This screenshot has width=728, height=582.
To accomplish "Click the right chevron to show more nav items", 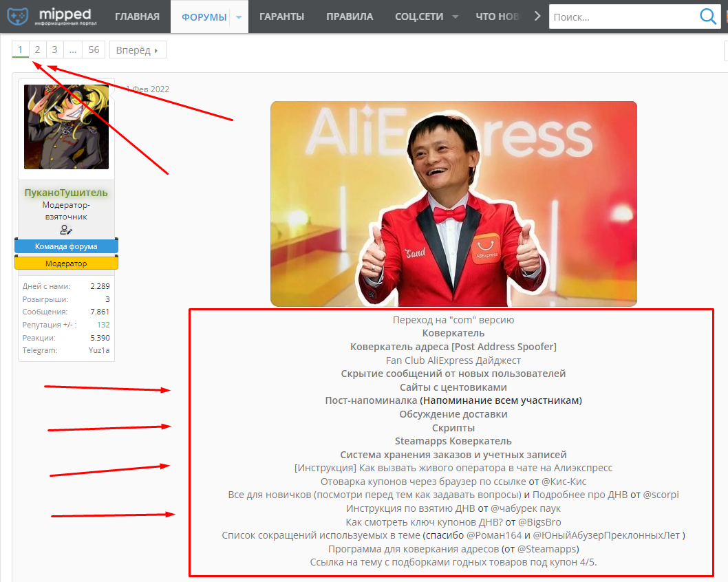I will 537,17.
